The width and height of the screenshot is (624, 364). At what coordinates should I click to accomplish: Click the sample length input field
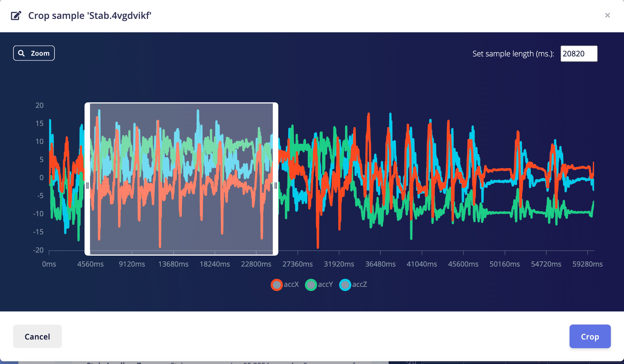(x=579, y=54)
